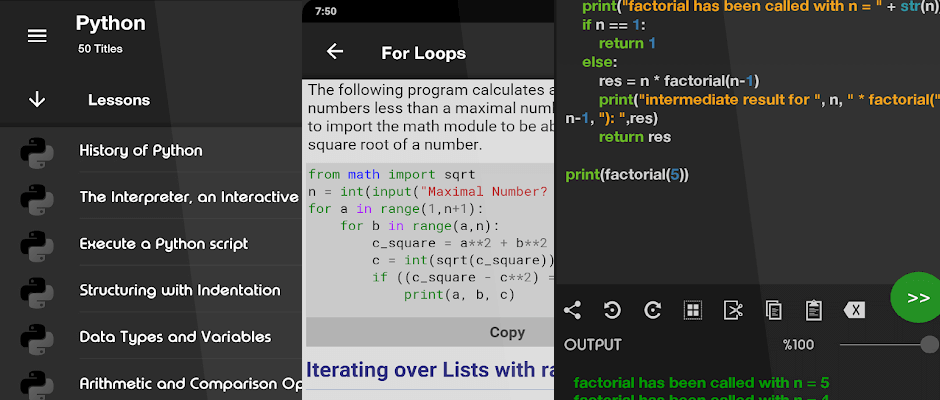
Task: Tap output line 'called with n = 5'
Action: [x=701, y=383]
